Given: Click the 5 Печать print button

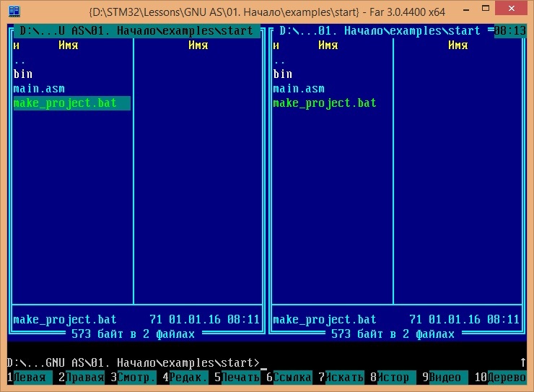Looking at the screenshot, I should (x=237, y=378).
